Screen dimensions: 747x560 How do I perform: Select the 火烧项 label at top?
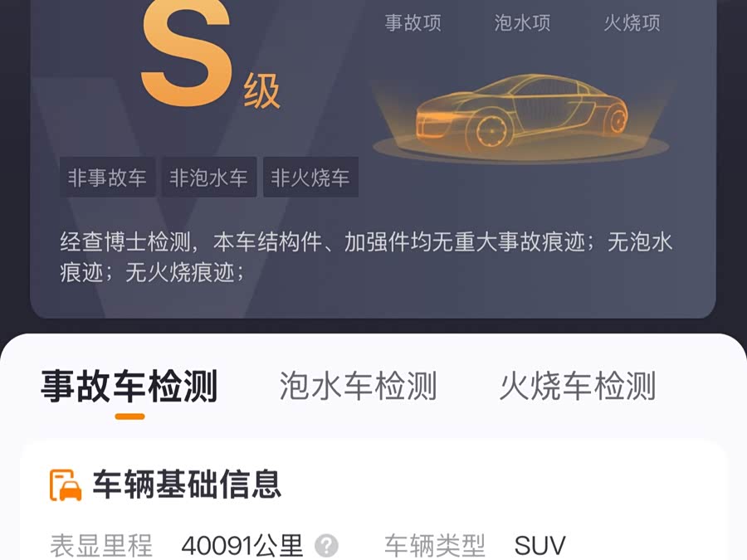[x=632, y=22]
